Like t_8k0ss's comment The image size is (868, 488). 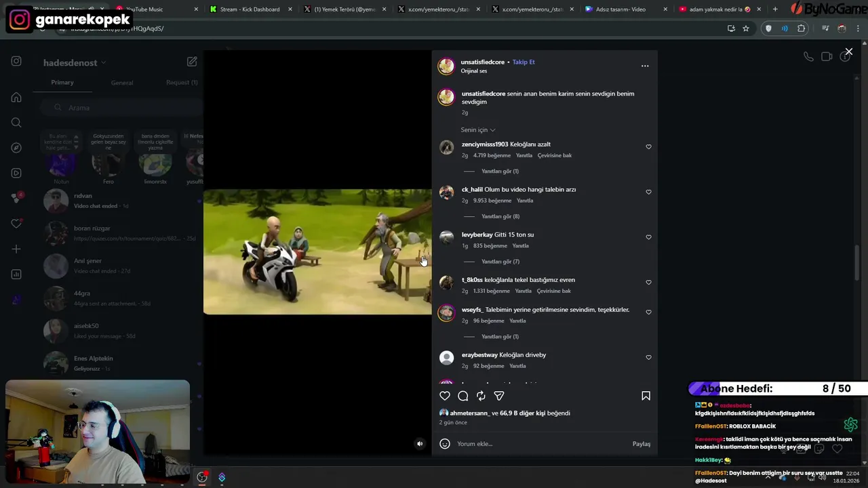coord(648,283)
